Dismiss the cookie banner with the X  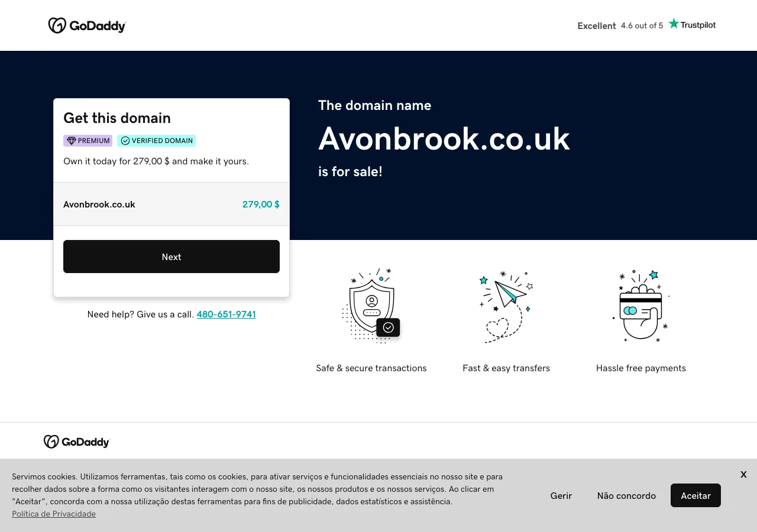click(x=743, y=474)
